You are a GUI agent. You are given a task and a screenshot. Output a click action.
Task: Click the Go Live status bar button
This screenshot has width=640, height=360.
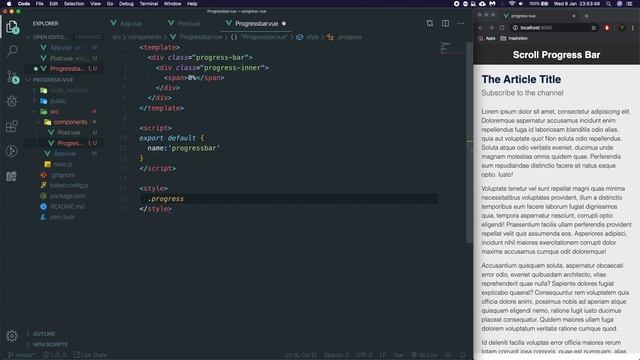[x=424, y=355]
